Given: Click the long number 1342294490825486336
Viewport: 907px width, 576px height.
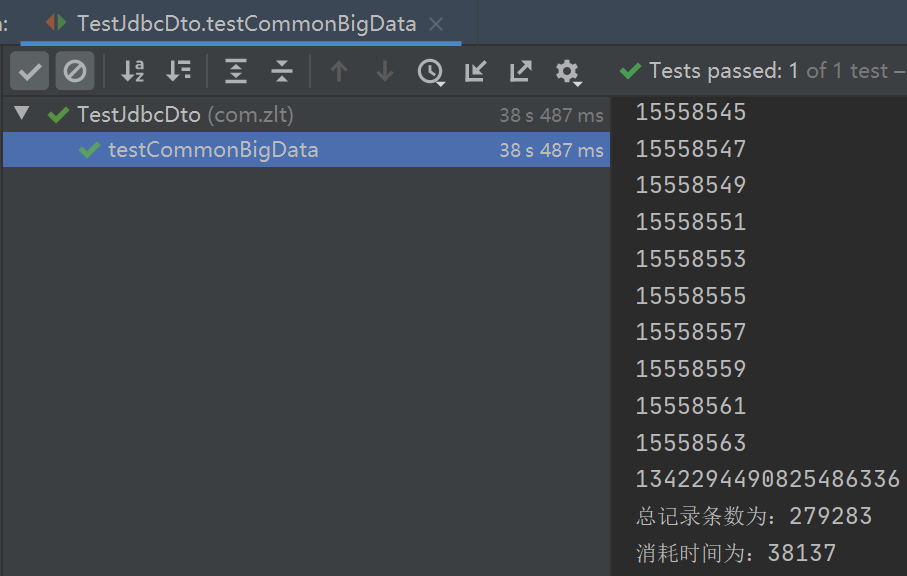Looking at the screenshot, I should pyautogui.click(x=768, y=479).
